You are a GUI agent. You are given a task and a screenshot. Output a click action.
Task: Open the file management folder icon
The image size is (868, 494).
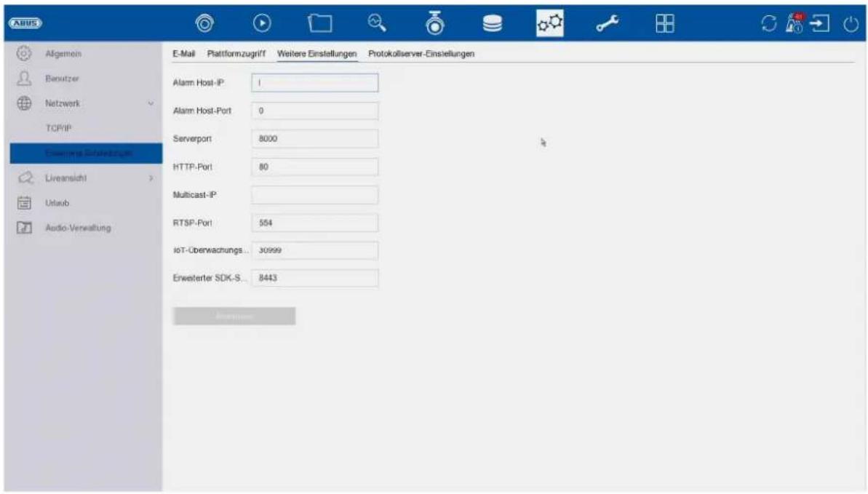[320, 23]
